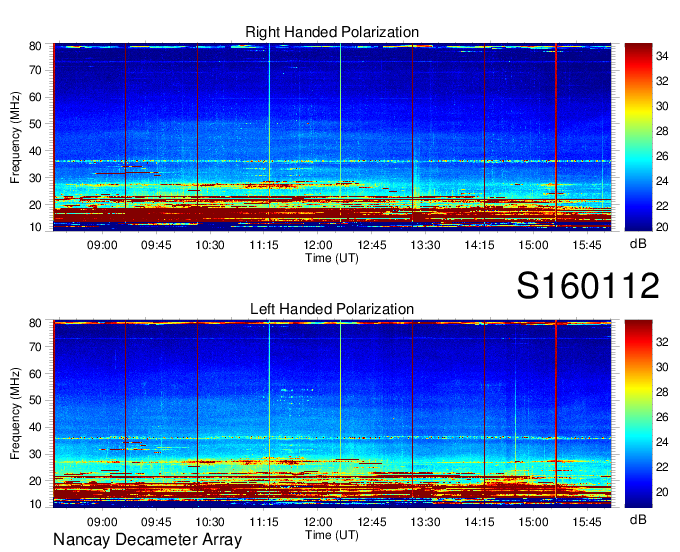This screenshot has height=552, width=680.
Task: Click the 20 value on Left Handed colorbar
Action: (662, 492)
